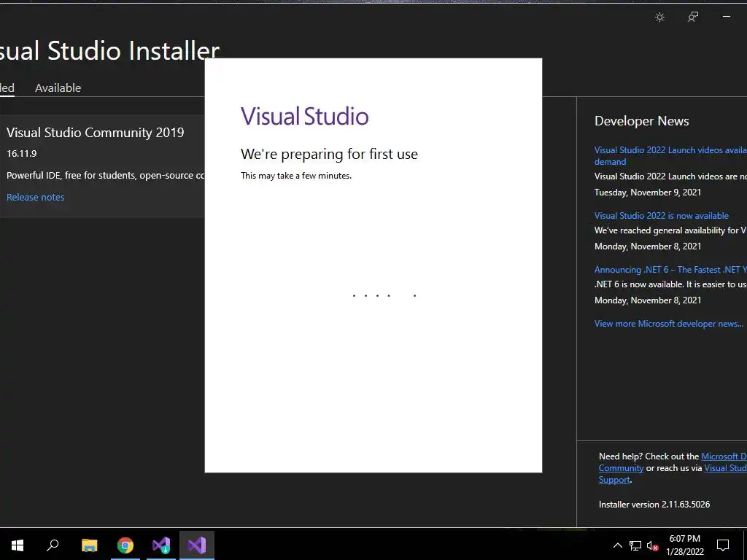Open the Release notes link

(35, 197)
